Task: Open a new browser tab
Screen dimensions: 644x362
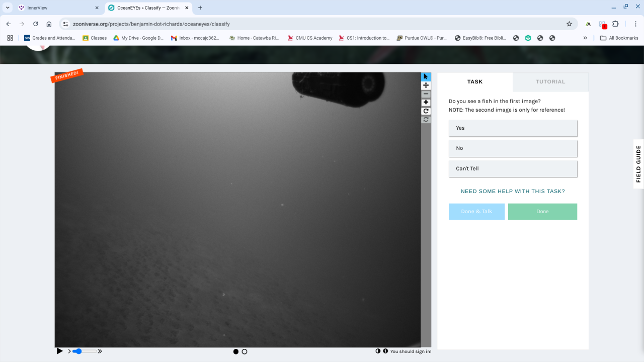Action: pyautogui.click(x=200, y=8)
